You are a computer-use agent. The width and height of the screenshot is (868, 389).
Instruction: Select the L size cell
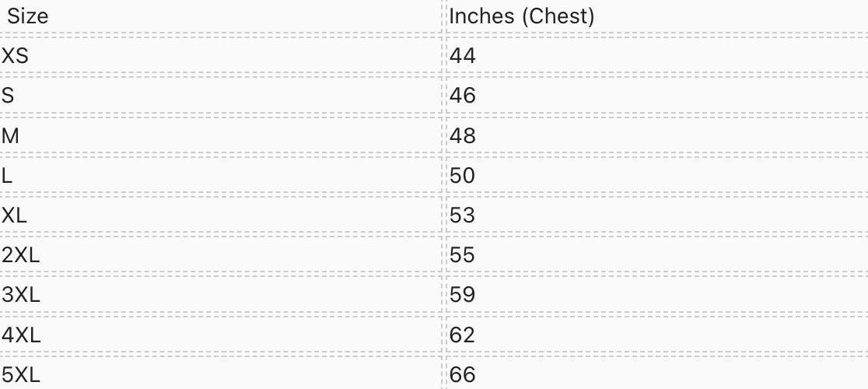[x=7, y=176]
